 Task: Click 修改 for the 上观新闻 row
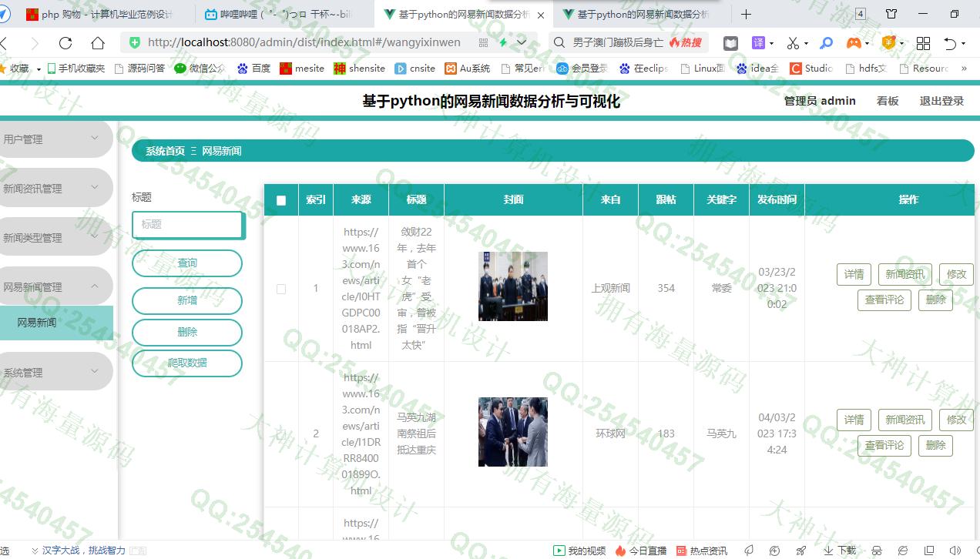956,274
